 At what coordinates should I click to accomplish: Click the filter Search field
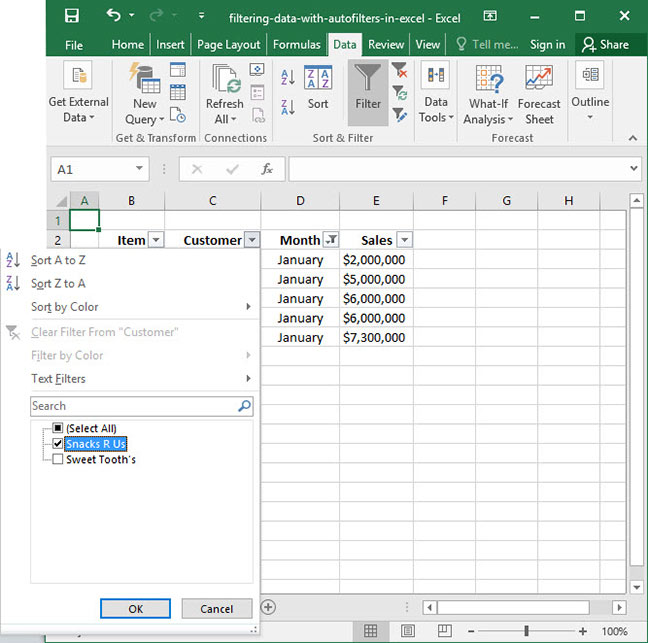pyautogui.click(x=141, y=406)
